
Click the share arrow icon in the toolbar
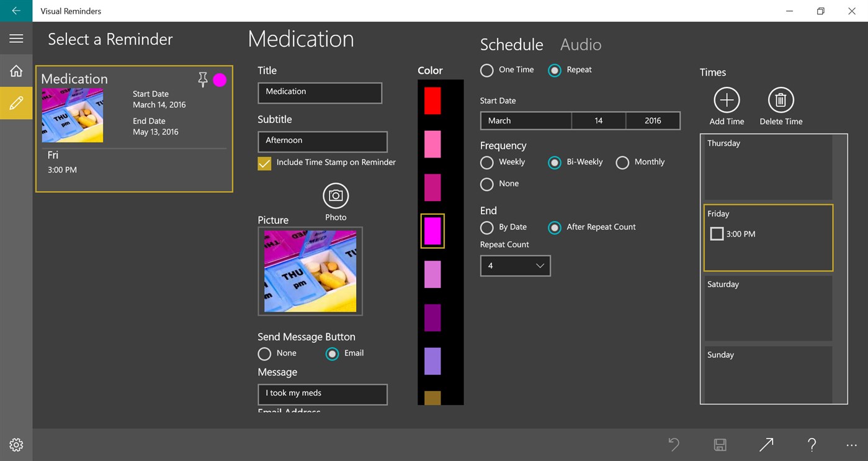coord(766,445)
